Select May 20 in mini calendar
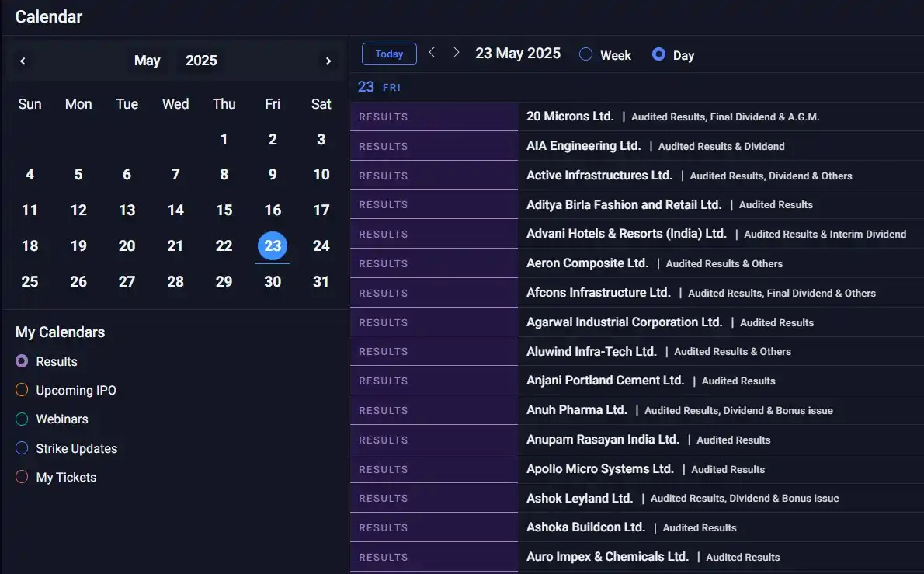 coord(127,245)
